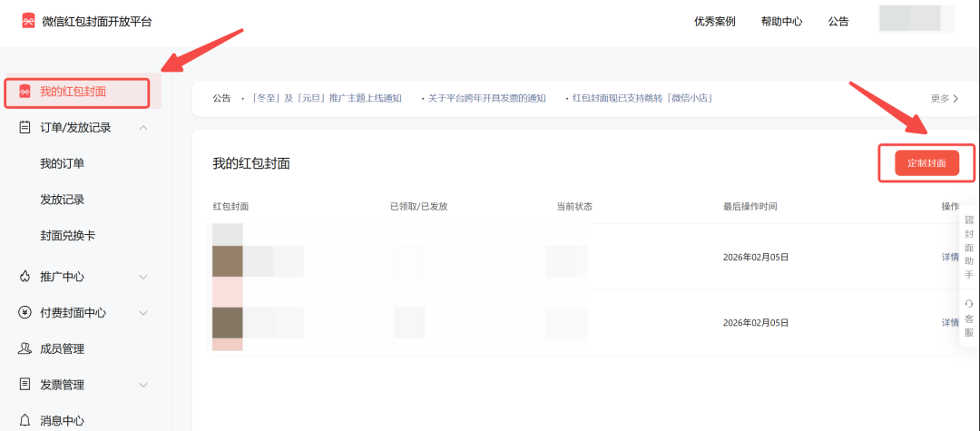980x431 pixels.
Task: Expand the 付费封面中心 chevron
Action: pyautogui.click(x=143, y=313)
